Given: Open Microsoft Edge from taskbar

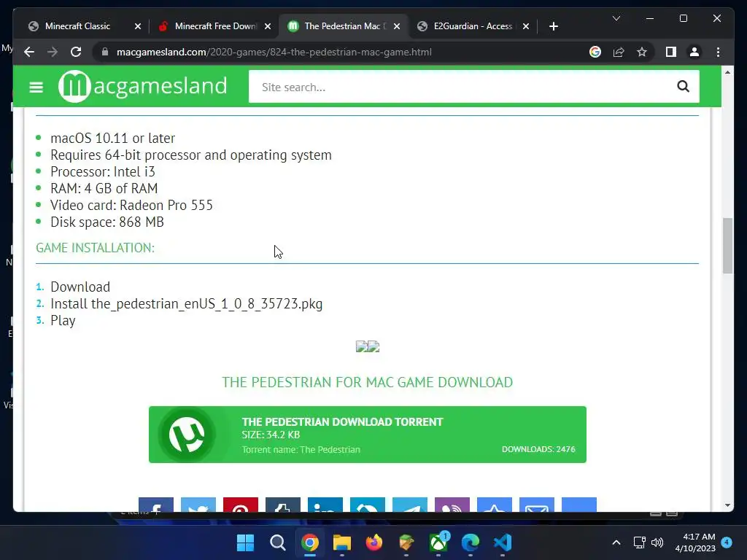Looking at the screenshot, I should coord(471,542).
